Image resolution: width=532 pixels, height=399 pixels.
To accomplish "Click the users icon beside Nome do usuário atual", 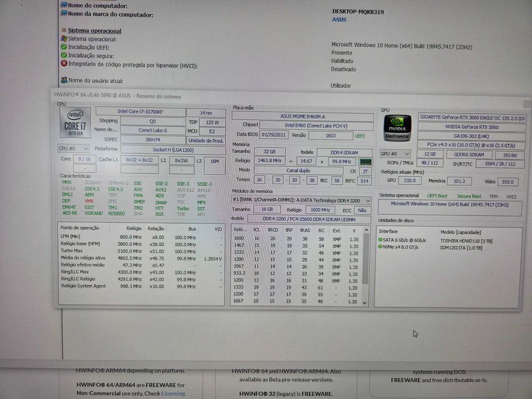I will point(64,80).
